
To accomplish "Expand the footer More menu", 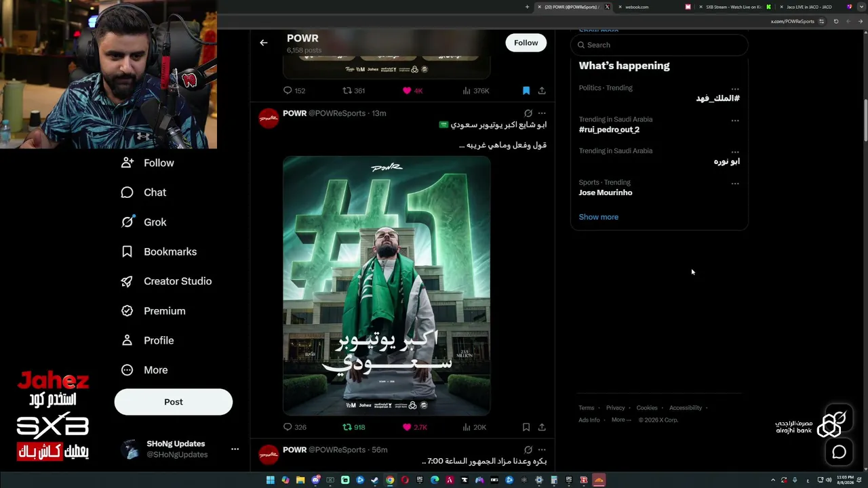I will 620,420.
